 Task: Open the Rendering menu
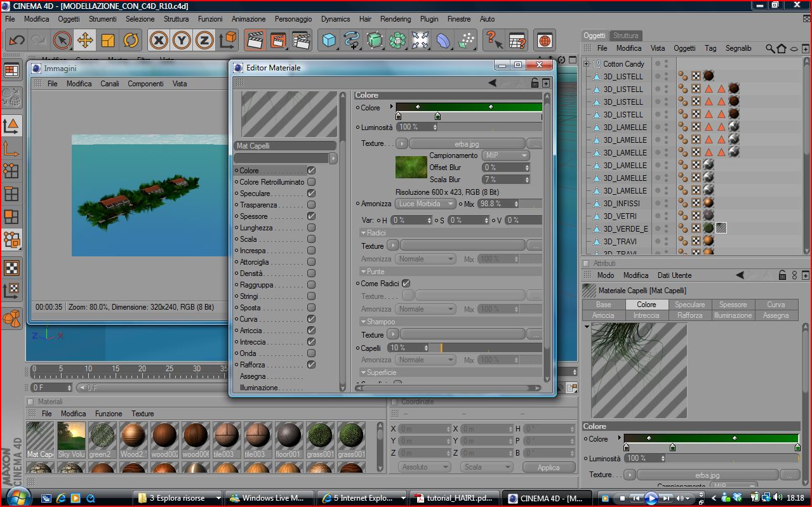coord(396,19)
